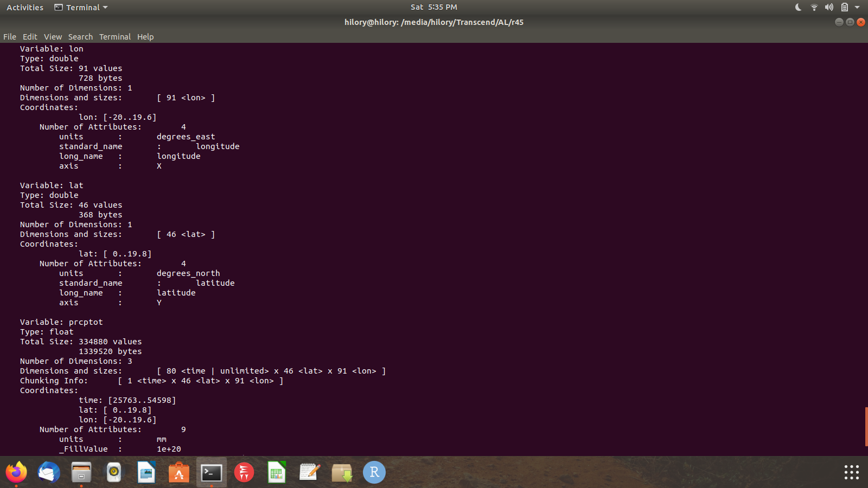Launch LibreOffice Calc spreadsheet icon
Viewport: 868px width, 488px height.
coord(277,472)
